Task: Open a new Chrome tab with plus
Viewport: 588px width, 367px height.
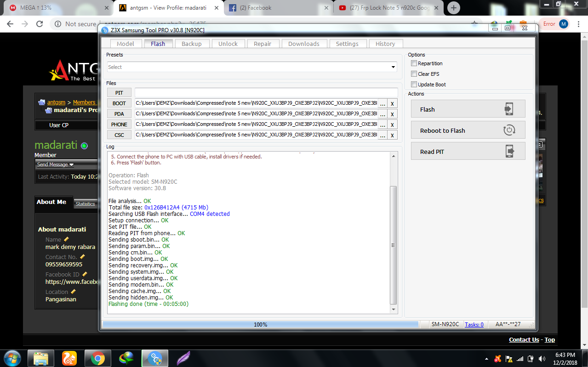Action: point(453,8)
